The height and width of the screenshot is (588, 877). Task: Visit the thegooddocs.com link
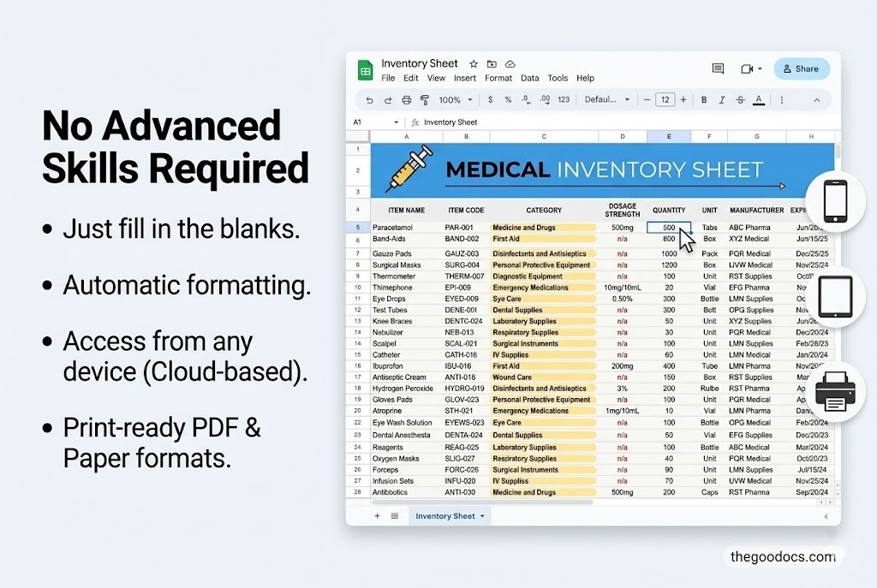click(x=783, y=556)
